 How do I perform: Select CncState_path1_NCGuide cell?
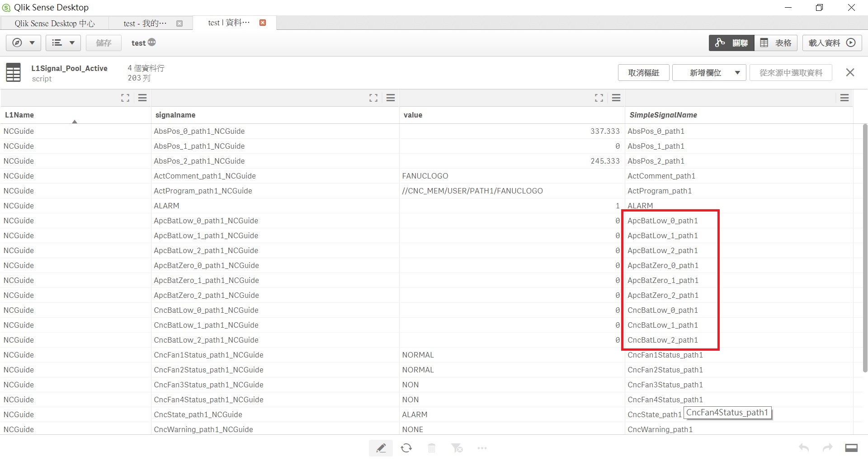pyautogui.click(x=275, y=414)
